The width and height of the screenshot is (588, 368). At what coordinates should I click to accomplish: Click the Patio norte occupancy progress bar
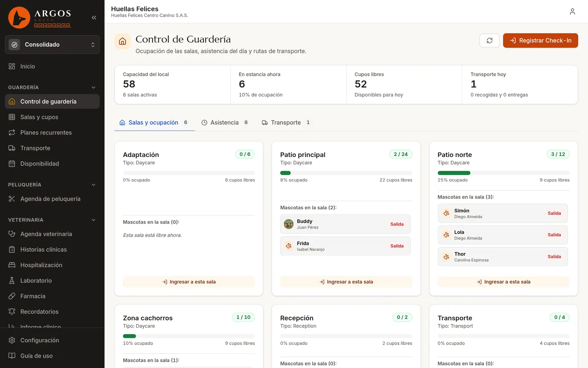click(503, 173)
